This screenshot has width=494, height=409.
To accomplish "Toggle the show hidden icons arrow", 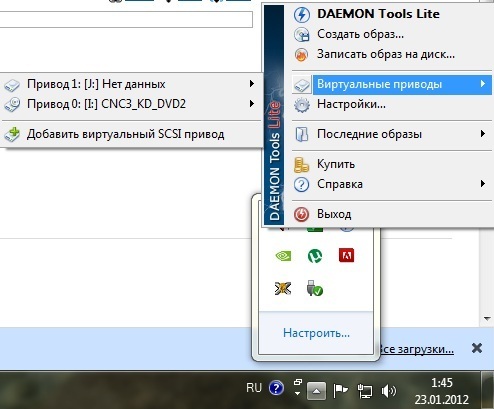I will pyautogui.click(x=317, y=390).
